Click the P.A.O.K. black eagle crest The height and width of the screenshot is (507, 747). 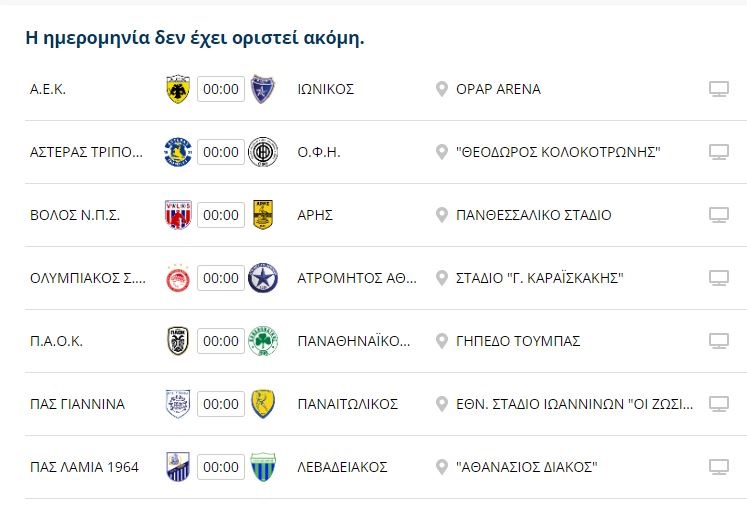pyautogui.click(x=178, y=341)
